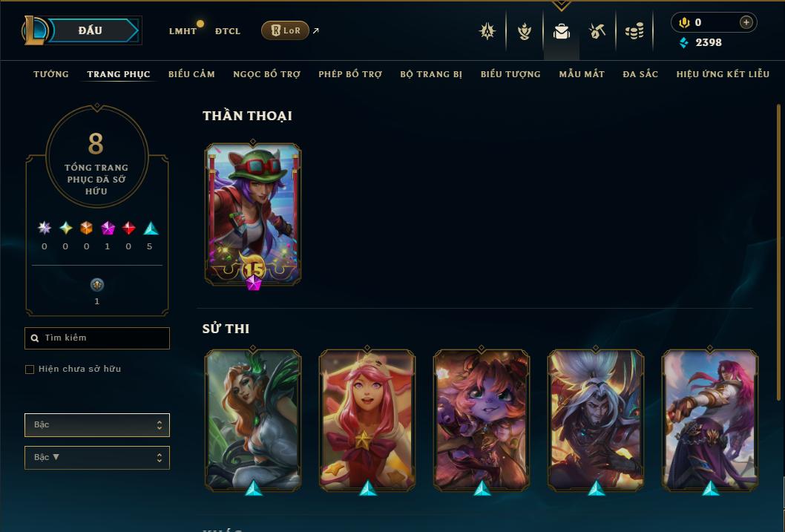Select the Thần Thoại Teemo-hat skin thumbnail
Viewport: 785px width, 532px height.
pyautogui.click(x=253, y=214)
